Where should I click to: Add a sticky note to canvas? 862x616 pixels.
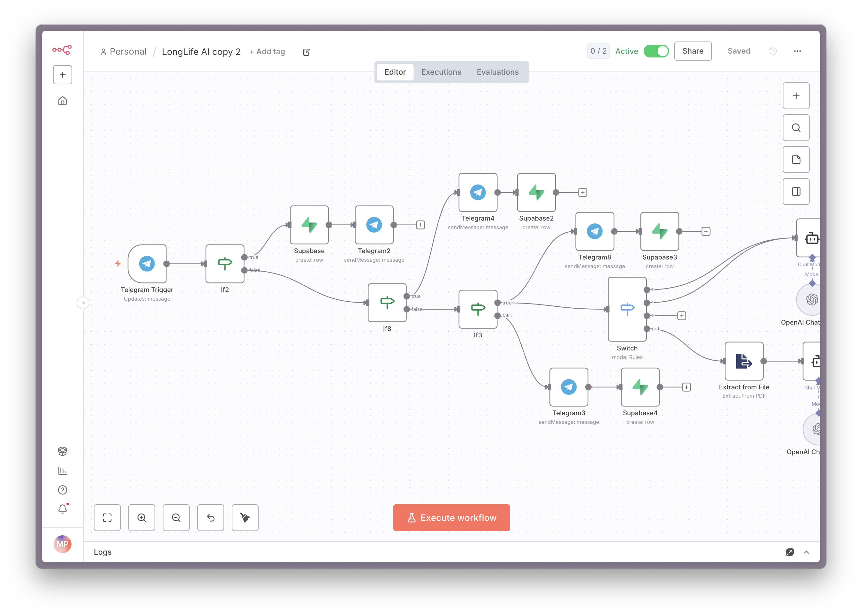[x=796, y=160]
